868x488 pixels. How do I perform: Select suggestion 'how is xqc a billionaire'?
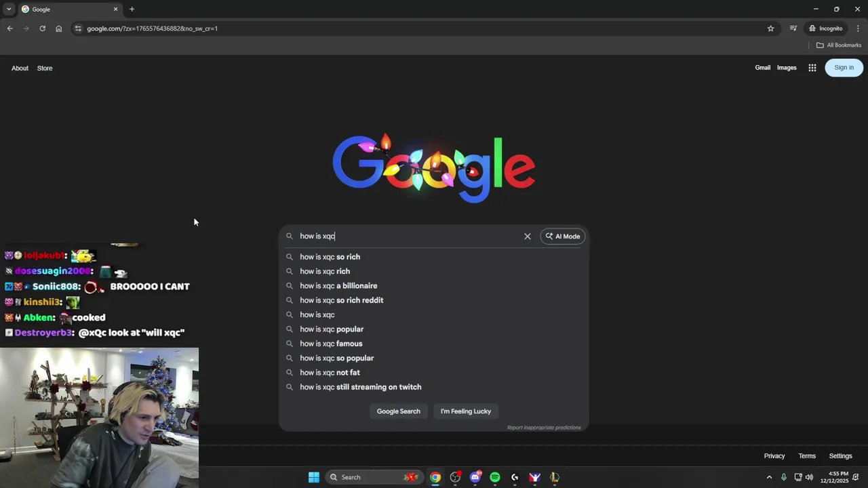(434, 285)
